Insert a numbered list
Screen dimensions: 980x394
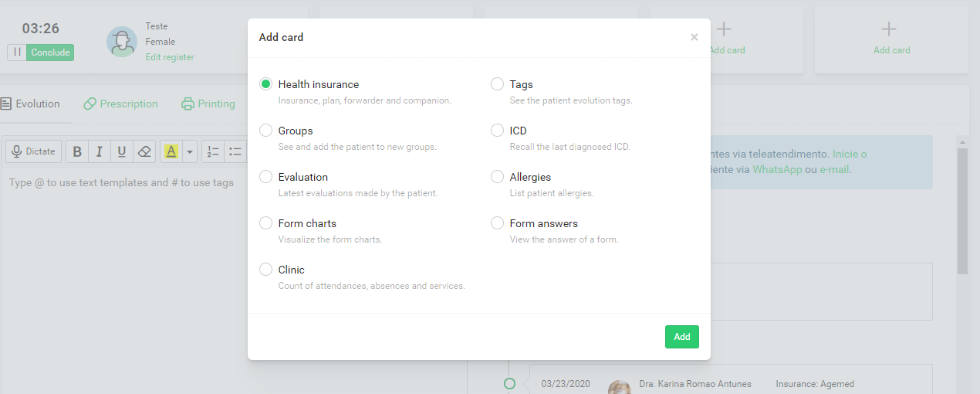click(x=213, y=151)
